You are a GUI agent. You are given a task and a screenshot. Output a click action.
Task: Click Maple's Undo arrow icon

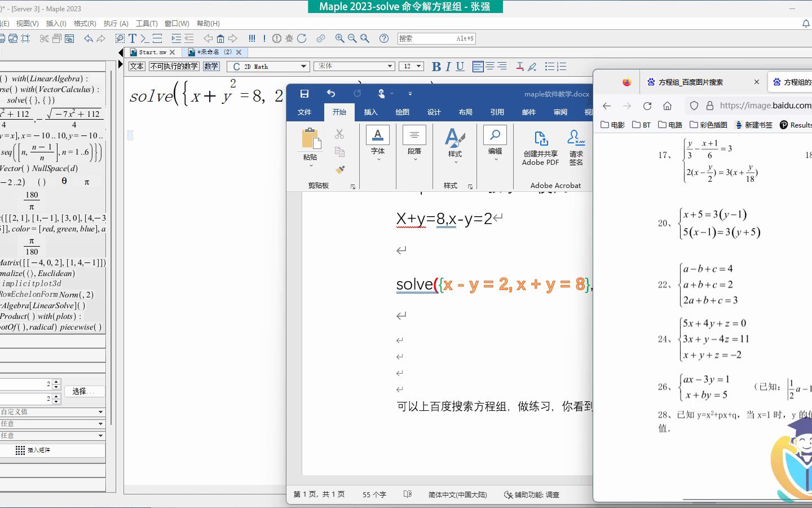click(x=89, y=38)
